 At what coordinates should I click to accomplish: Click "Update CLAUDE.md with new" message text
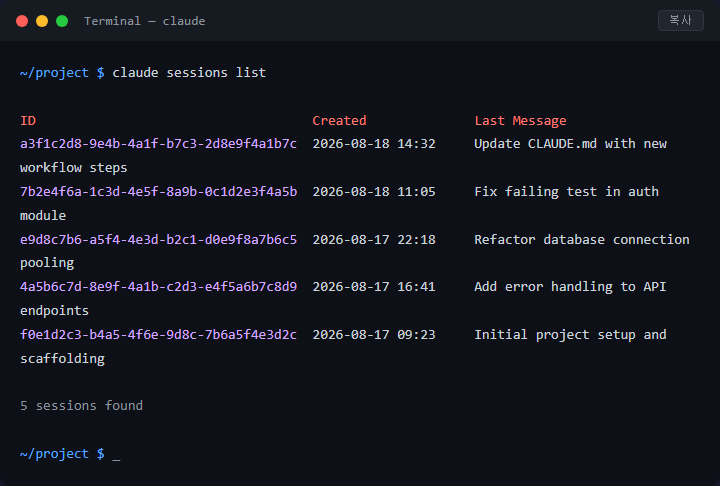tap(570, 144)
